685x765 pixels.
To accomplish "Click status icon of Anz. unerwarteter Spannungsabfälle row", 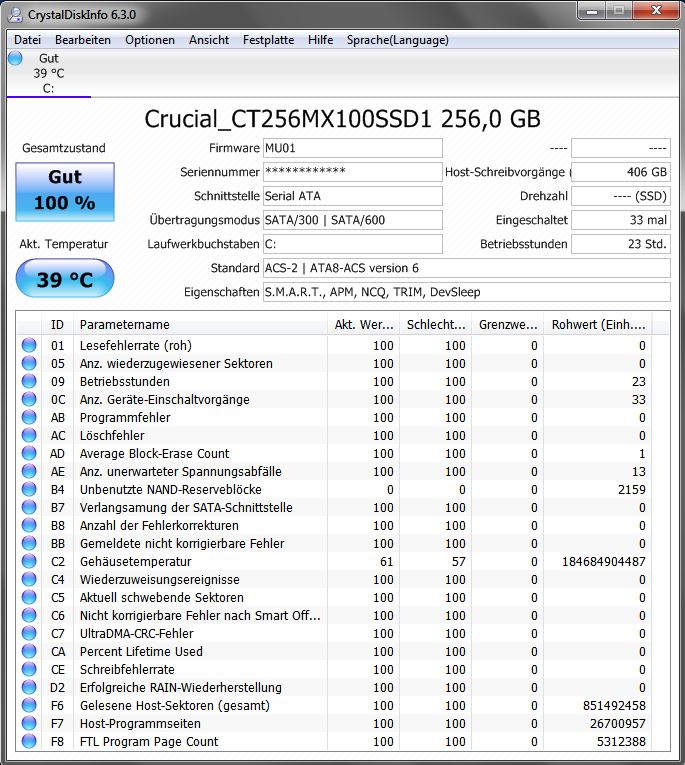I will click(29, 471).
